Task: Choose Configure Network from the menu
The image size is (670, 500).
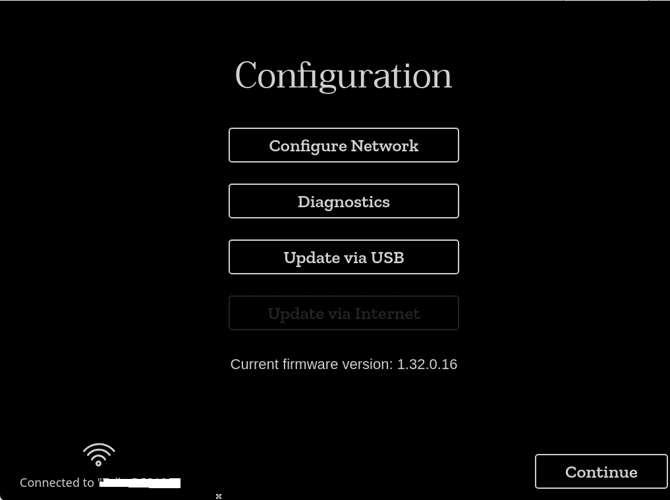Action: [x=344, y=145]
